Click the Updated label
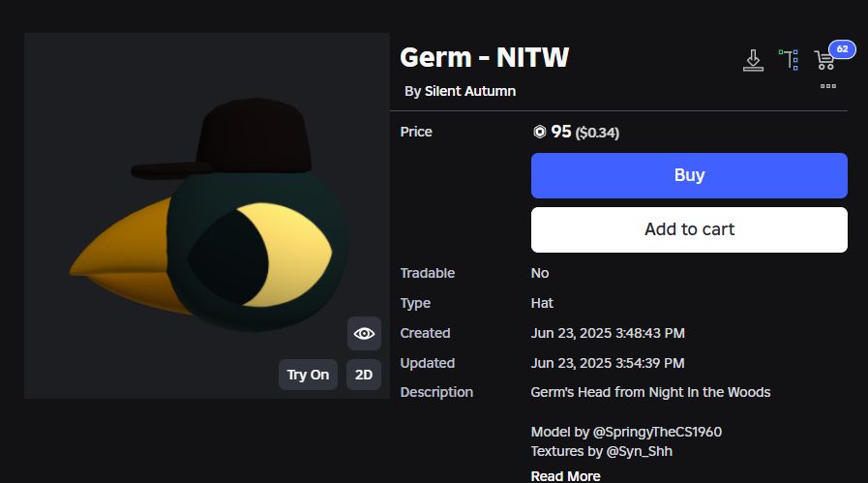Viewport: 868px width, 483px height. pyautogui.click(x=428, y=363)
